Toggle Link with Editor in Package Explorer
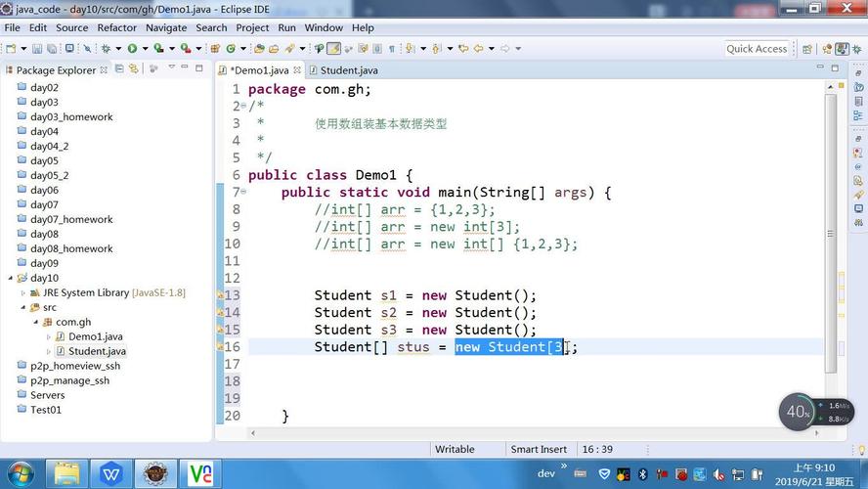The width and height of the screenshot is (868, 489). (133, 68)
